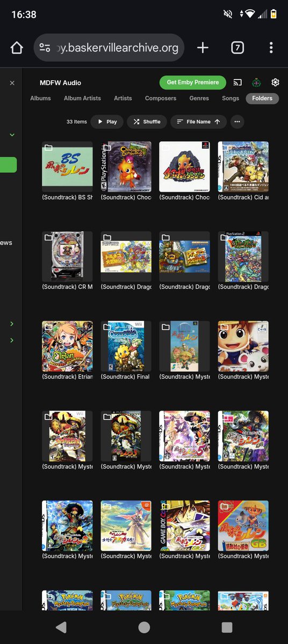Open the Wii Chocobo's Dungeon cover folder
Image resolution: width=288 pixels, height=644 pixels.
pos(126,346)
